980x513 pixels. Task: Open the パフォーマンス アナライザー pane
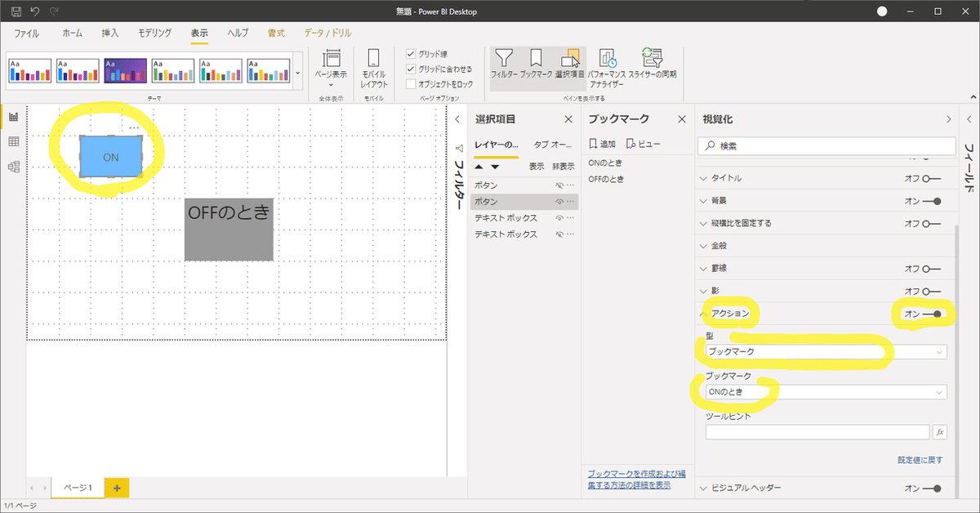point(607,69)
